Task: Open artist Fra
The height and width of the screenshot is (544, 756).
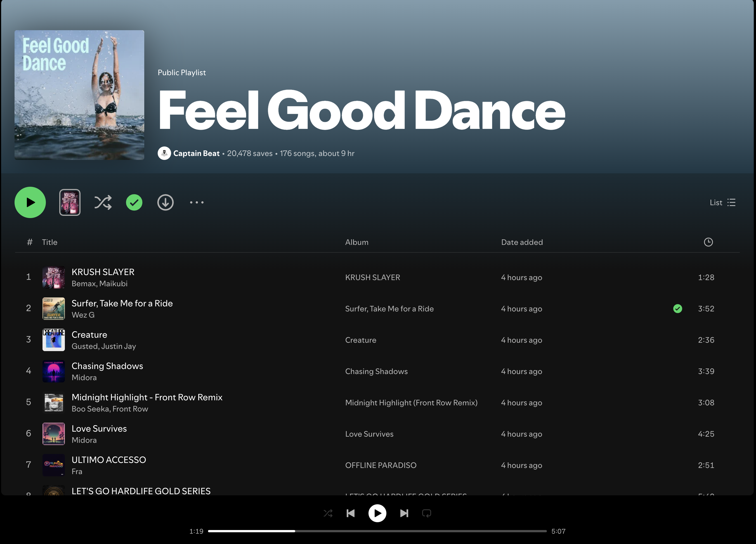Action: (x=77, y=472)
